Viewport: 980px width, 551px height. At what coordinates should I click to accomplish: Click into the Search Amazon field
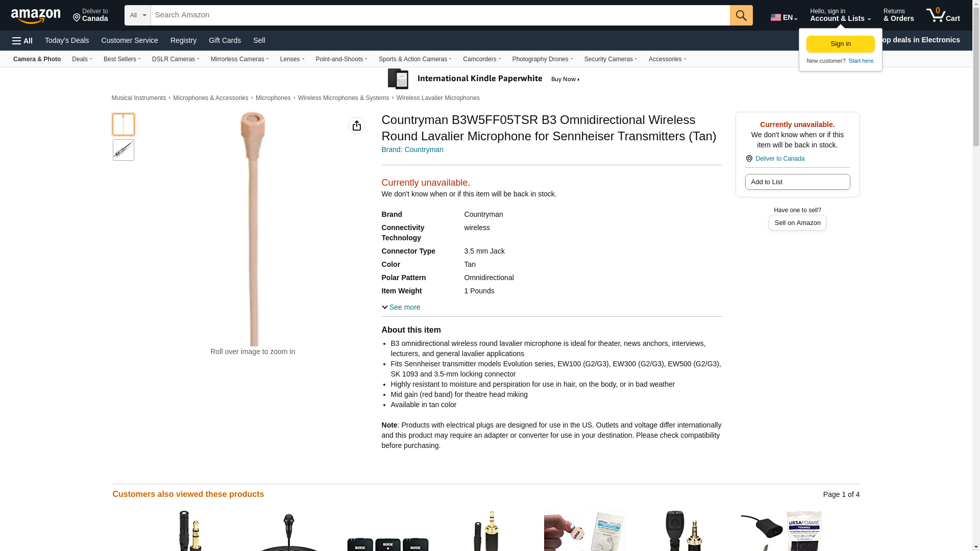click(440, 15)
